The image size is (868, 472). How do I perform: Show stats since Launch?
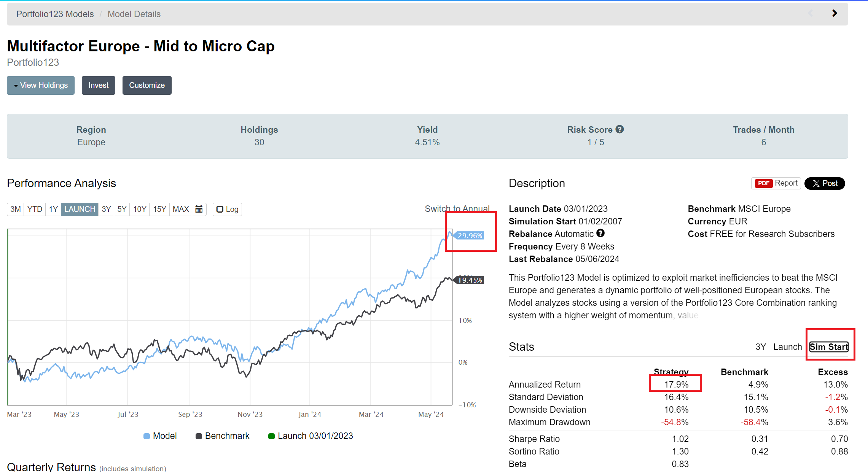[787, 347]
